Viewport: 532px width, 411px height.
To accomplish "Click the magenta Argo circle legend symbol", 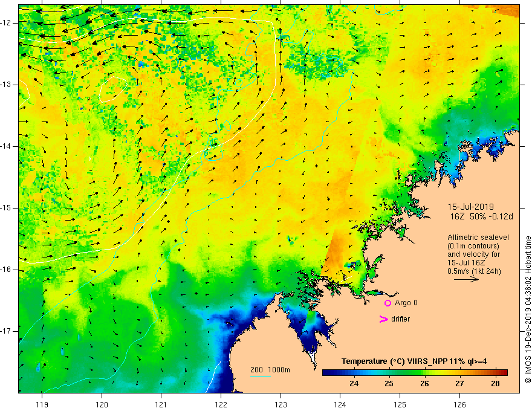I will [x=388, y=303].
